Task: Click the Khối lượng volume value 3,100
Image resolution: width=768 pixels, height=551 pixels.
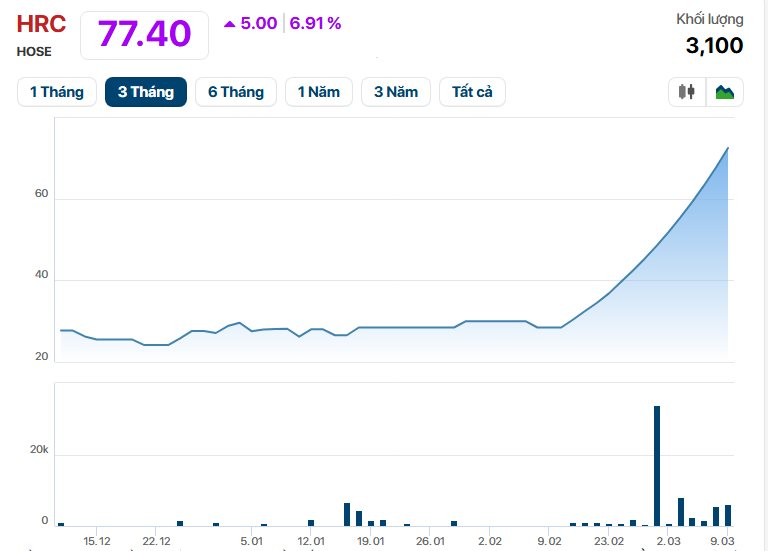Action: coord(714,45)
